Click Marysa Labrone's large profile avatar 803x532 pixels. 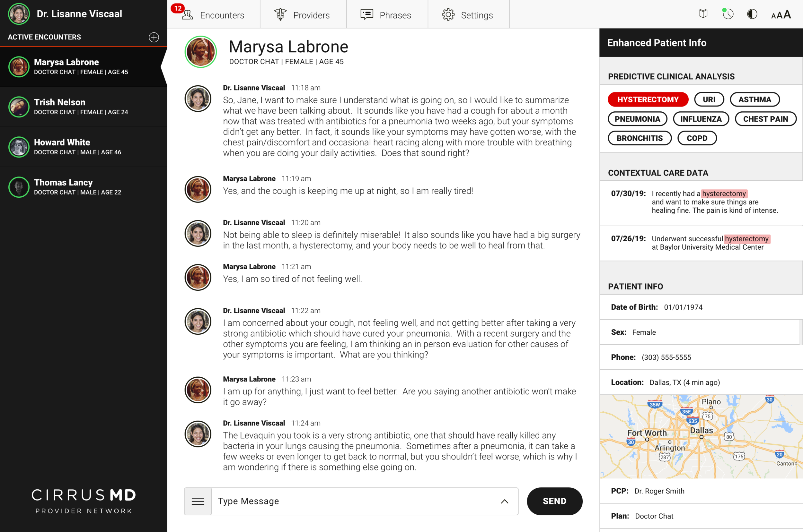coord(201,52)
